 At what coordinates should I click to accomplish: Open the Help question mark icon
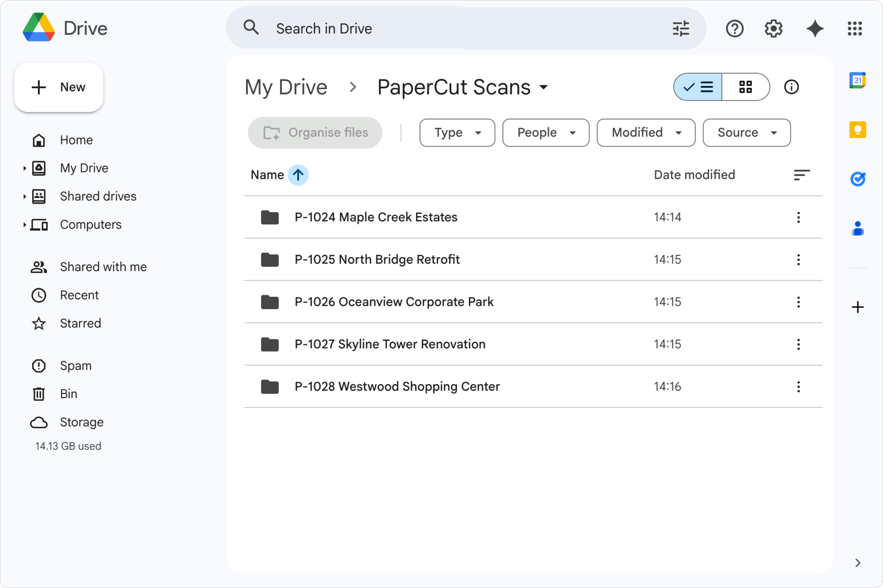[x=734, y=28]
